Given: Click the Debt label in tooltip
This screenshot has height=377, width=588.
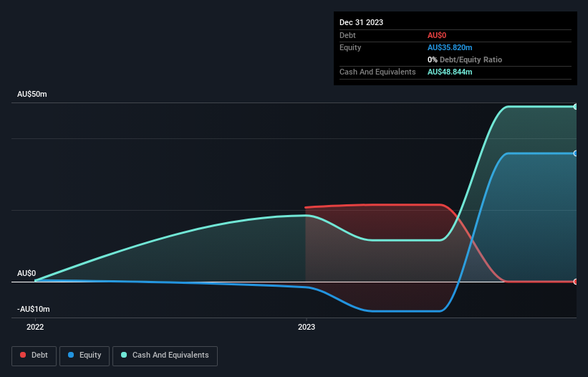Looking at the screenshot, I should click(347, 35).
